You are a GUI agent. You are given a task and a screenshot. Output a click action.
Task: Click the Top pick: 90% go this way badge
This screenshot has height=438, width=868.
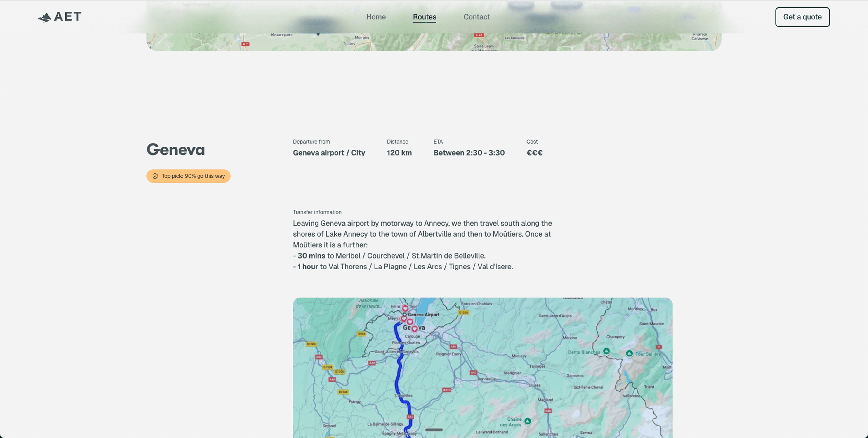click(188, 176)
